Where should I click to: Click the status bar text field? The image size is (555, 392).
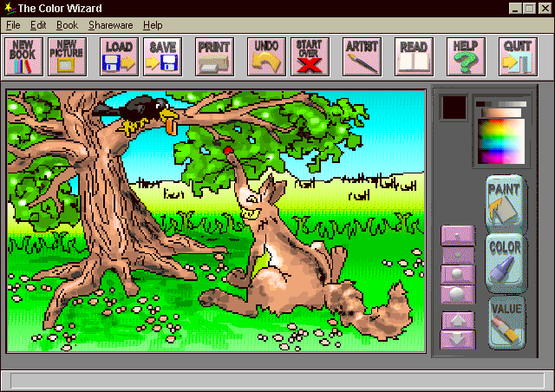[277, 381]
